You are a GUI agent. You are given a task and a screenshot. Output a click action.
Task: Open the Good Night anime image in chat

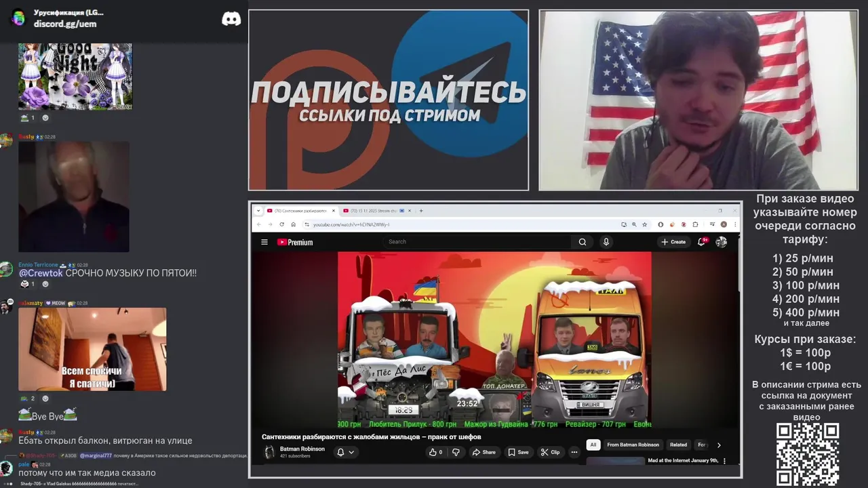(75, 77)
